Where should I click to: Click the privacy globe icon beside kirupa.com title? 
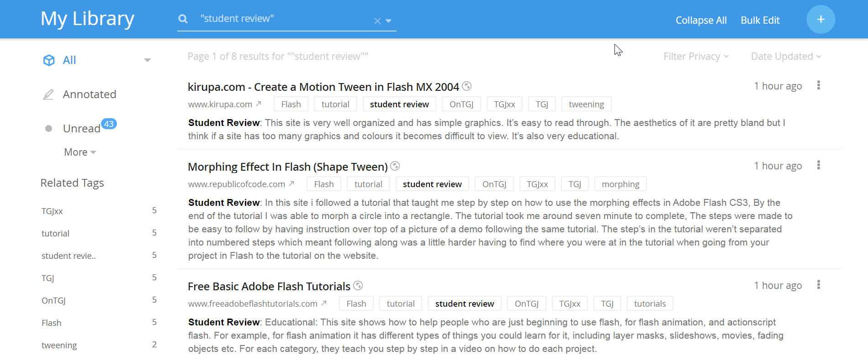pyautogui.click(x=466, y=86)
